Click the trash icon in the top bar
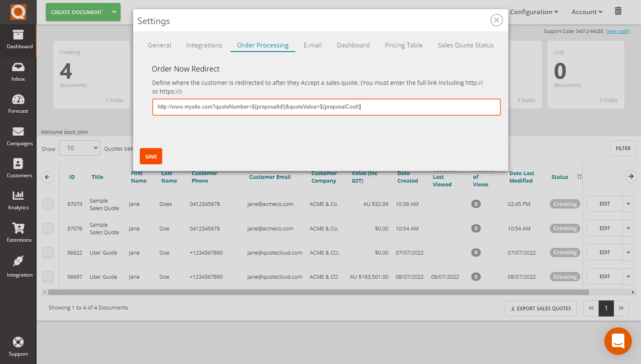 point(618,11)
